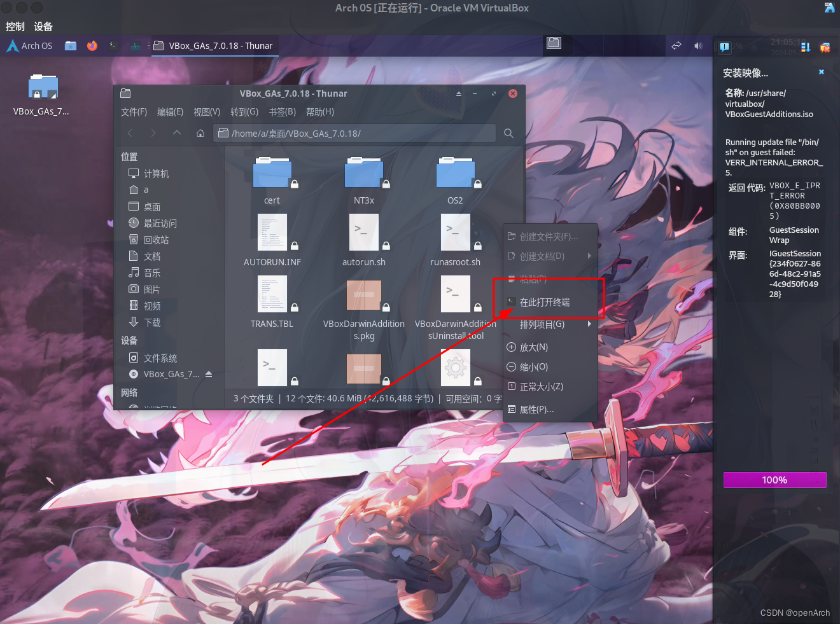Open VirtualBox notification list tray icon

click(x=805, y=47)
